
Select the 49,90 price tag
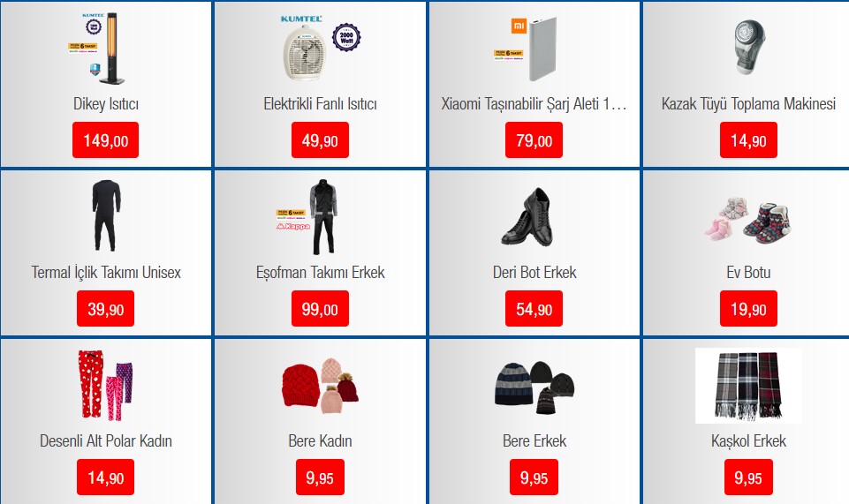coord(320,140)
